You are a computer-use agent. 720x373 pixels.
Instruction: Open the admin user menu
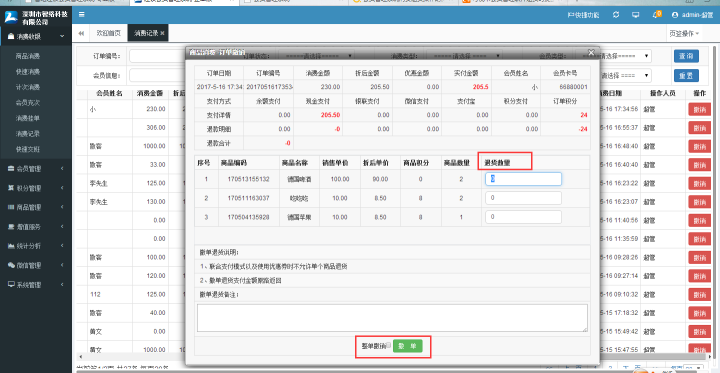pyautogui.click(x=692, y=15)
